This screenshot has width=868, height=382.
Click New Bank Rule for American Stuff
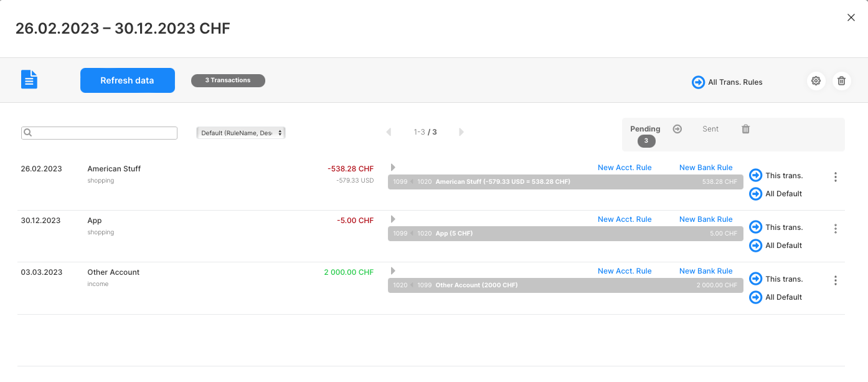click(706, 168)
